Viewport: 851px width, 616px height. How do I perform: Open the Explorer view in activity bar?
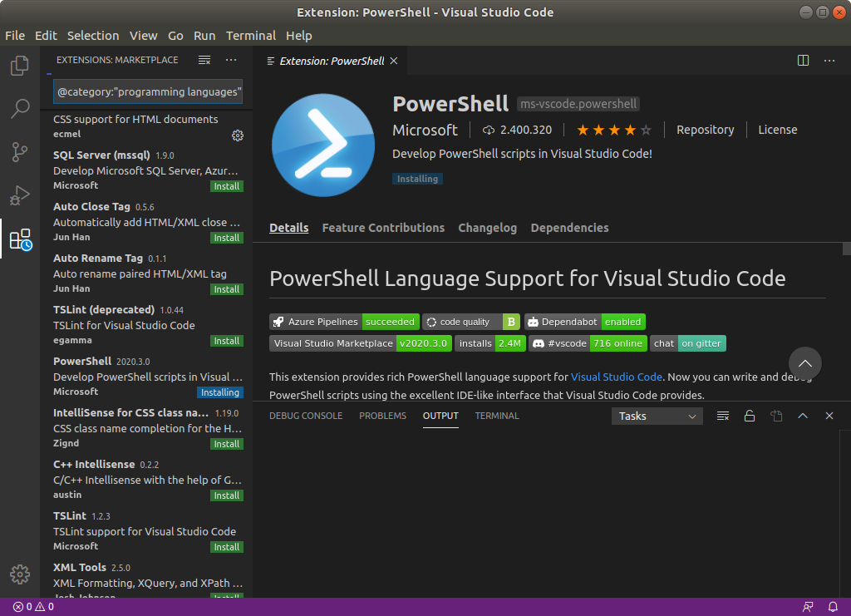20,66
